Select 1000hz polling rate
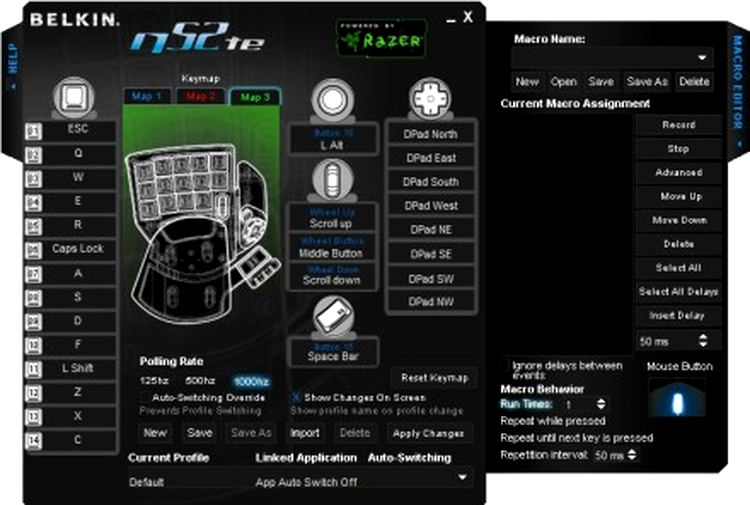 tap(251, 382)
